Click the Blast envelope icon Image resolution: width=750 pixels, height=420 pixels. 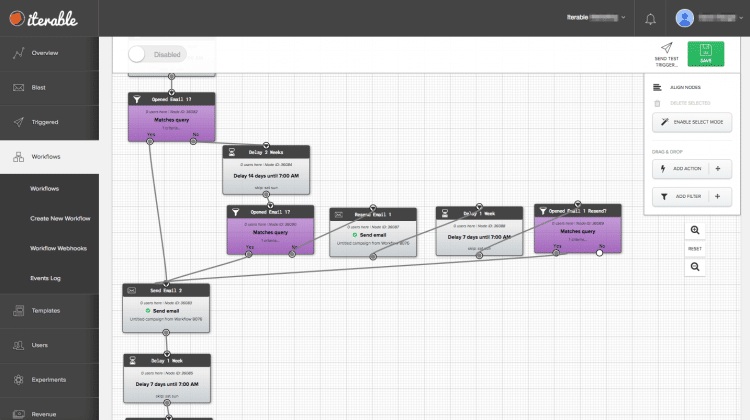coord(19,88)
